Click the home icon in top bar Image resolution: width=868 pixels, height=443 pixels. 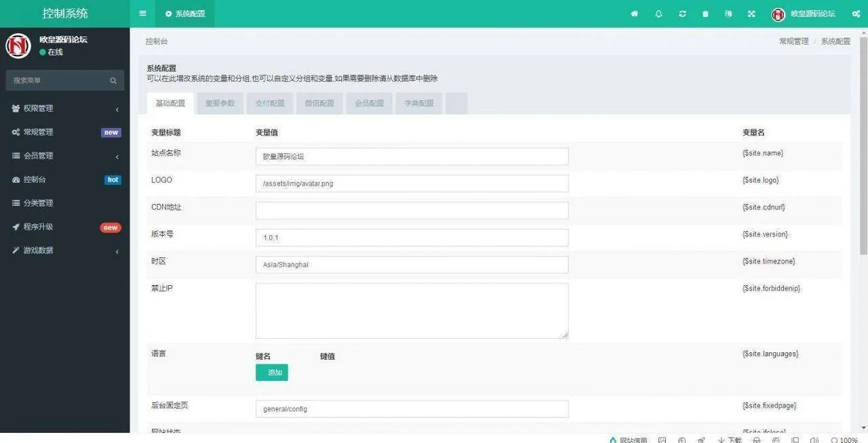pos(634,14)
